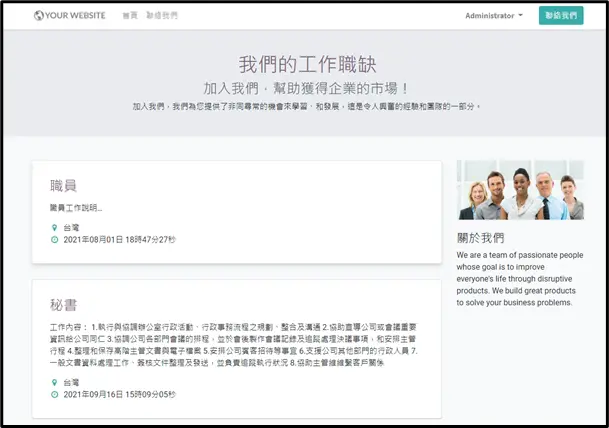Click 台灣 location in 職員 card
The width and height of the screenshot is (609, 428).
pos(71,228)
